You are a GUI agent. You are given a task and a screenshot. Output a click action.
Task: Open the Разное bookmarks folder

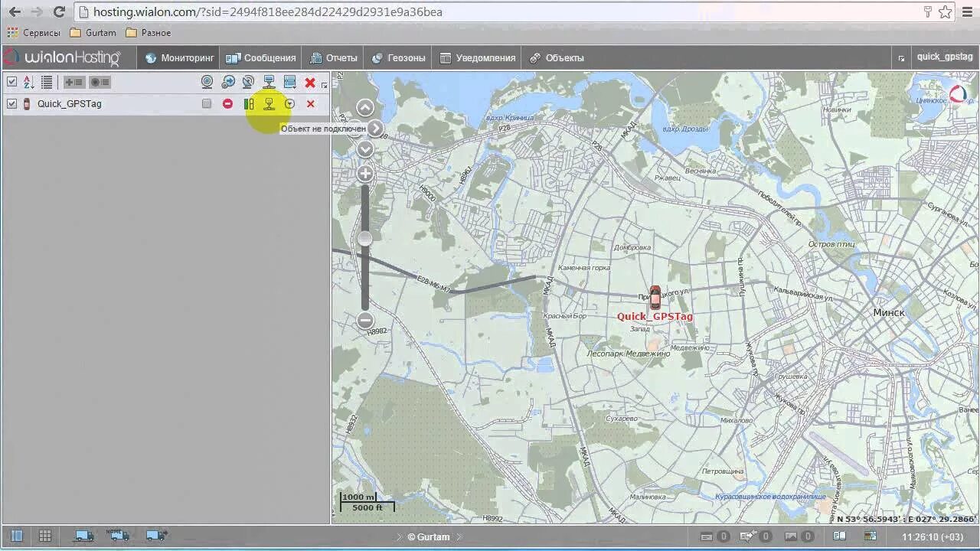coord(148,33)
